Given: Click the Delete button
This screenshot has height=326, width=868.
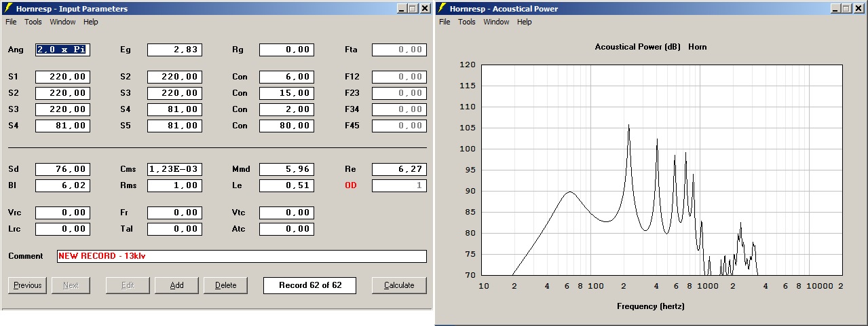Looking at the screenshot, I should point(225,285).
